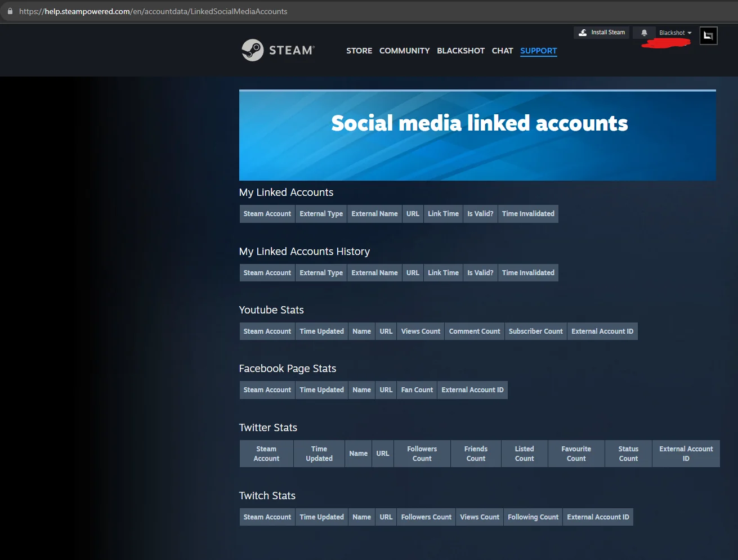Image resolution: width=738 pixels, height=560 pixels.
Task: Open the Blackshot account dropdown arrow
Action: (x=690, y=33)
